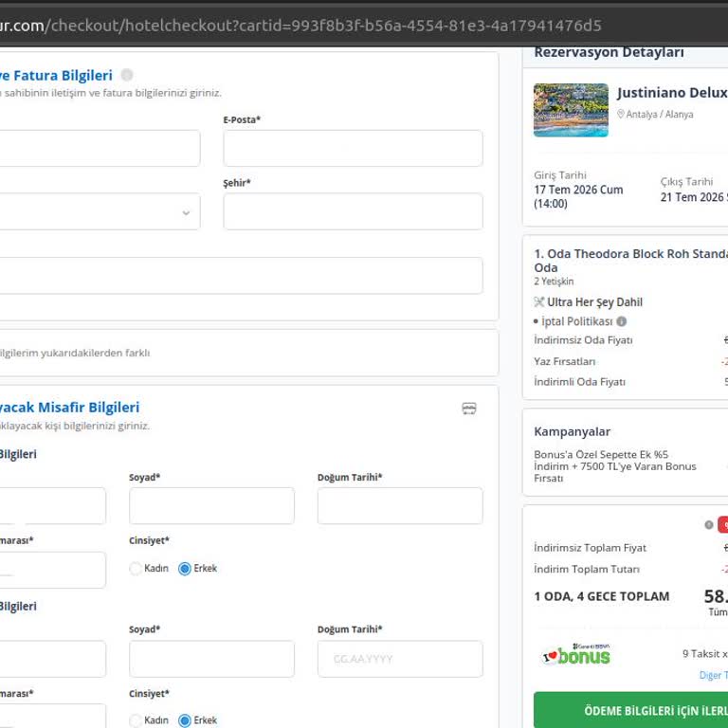Click the İptal Politikası text
Viewport: 728px width, 728px height.
click(x=576, y=321)
